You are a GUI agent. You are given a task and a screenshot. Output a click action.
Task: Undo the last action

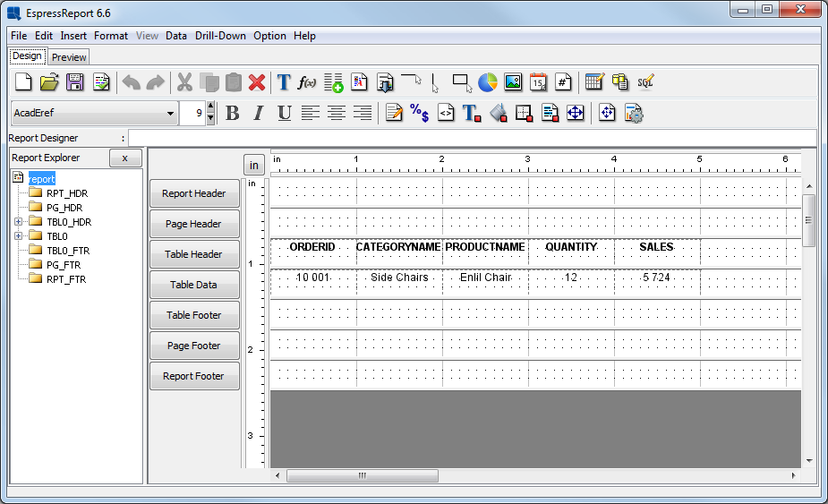(x=131, y=82)
